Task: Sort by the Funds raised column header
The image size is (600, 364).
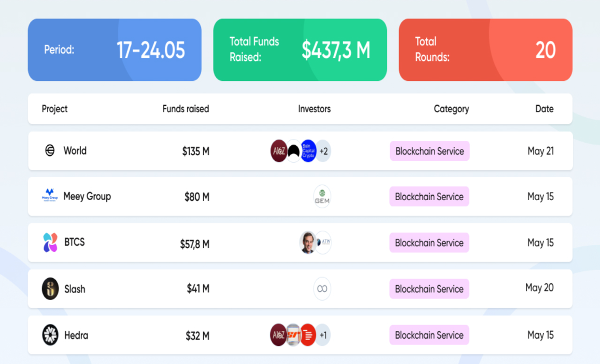Action: tap(185, 108)
